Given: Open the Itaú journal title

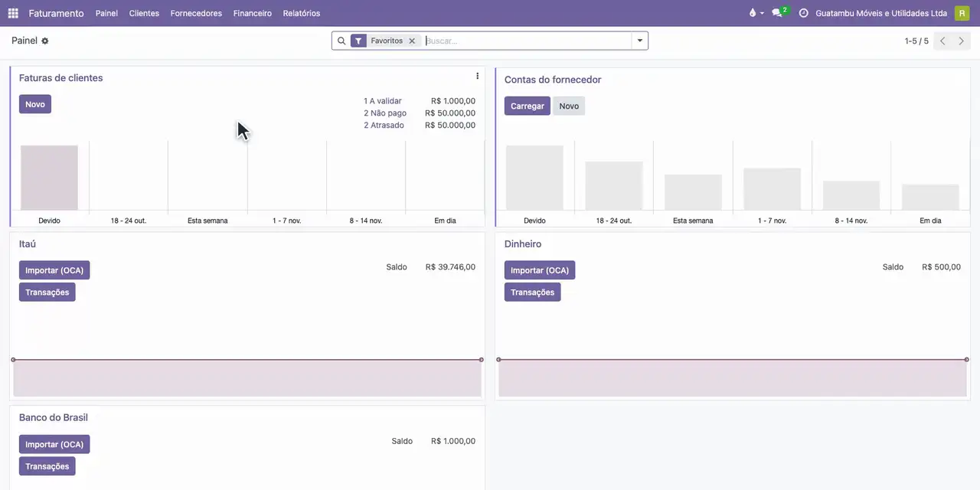Looking at the screenshot, I should [28, 244].
